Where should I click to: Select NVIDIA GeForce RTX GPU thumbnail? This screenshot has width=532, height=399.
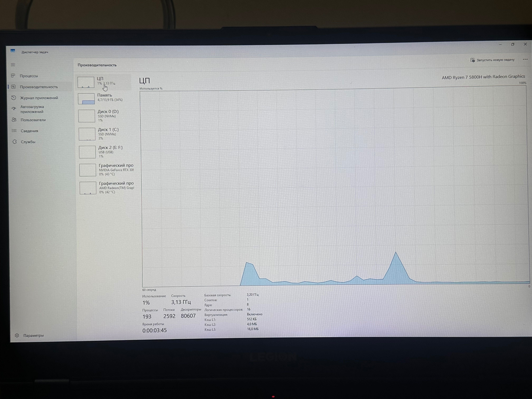[88, 170]
